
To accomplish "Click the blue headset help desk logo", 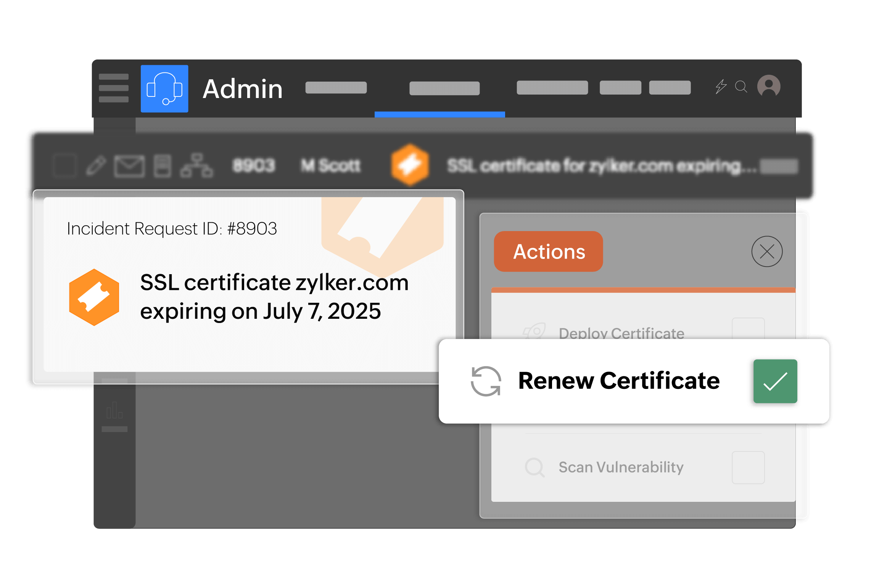I will pos(164,89).
